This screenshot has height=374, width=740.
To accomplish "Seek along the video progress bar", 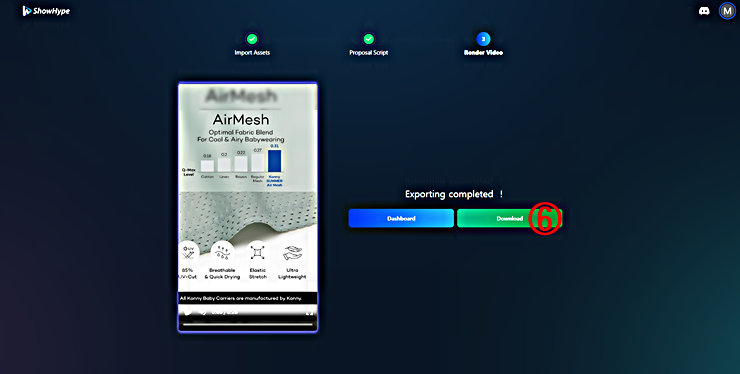I will click(x=248, y=324).
